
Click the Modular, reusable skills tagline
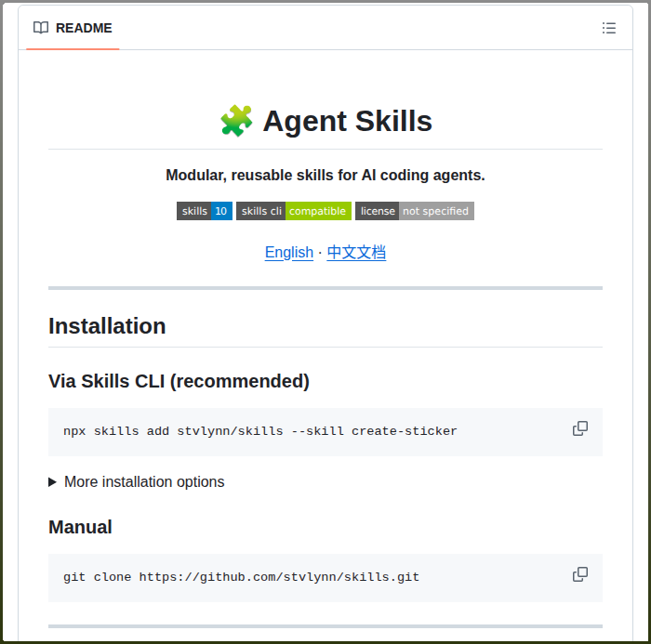[x=325, y=175]
